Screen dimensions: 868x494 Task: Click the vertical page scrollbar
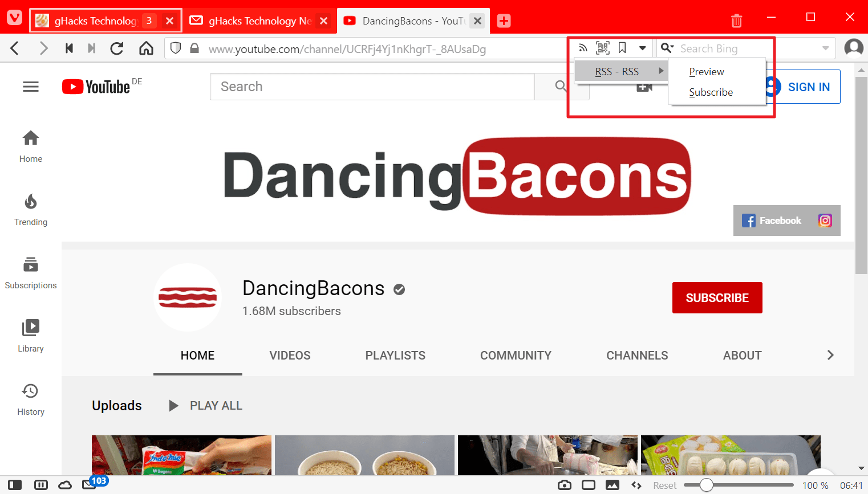click(x=861, y=175)
